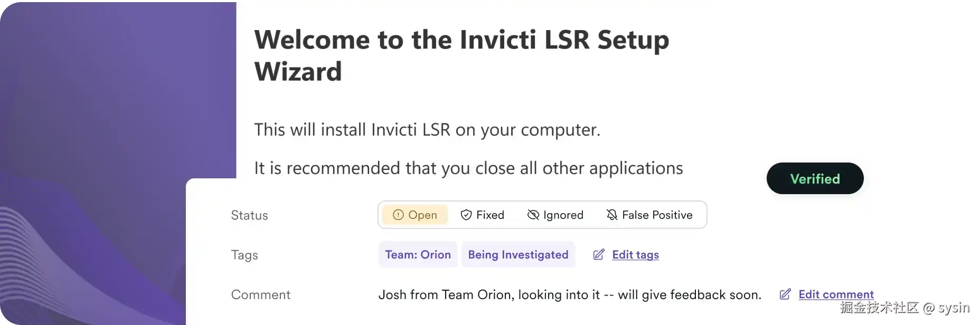Click the shield-check icon beside Fixed
This screenshot has height=325, width=980.
tap(466, 215)
